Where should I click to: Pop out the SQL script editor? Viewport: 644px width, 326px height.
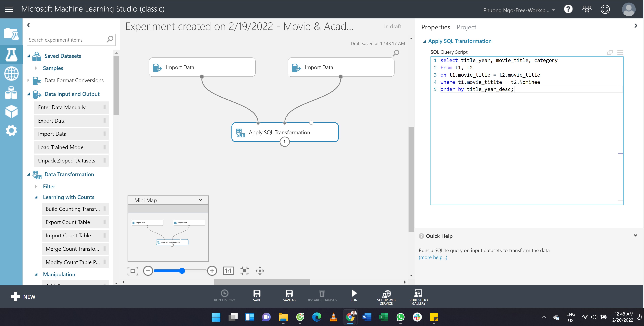click(x=610, y=52)
